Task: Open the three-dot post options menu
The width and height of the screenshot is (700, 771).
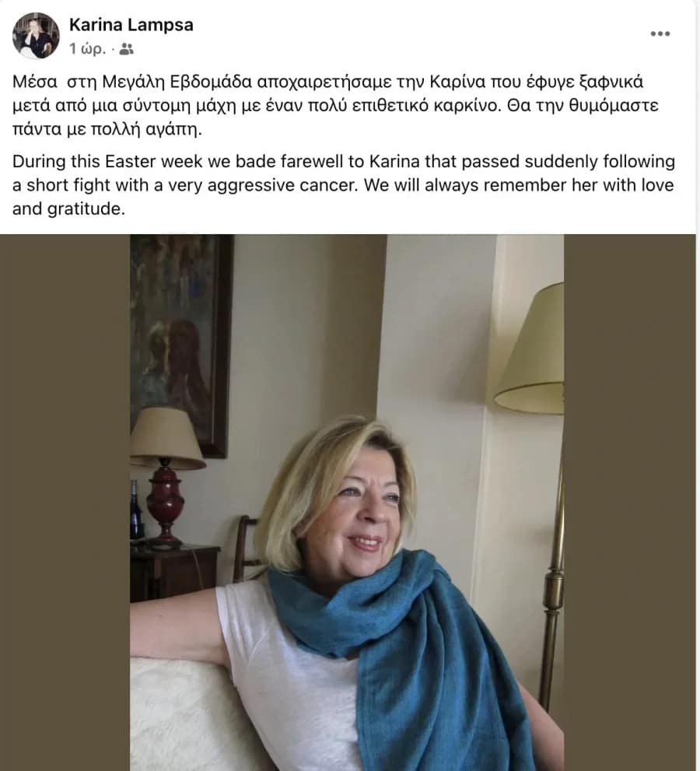Action: coord(660,33)
